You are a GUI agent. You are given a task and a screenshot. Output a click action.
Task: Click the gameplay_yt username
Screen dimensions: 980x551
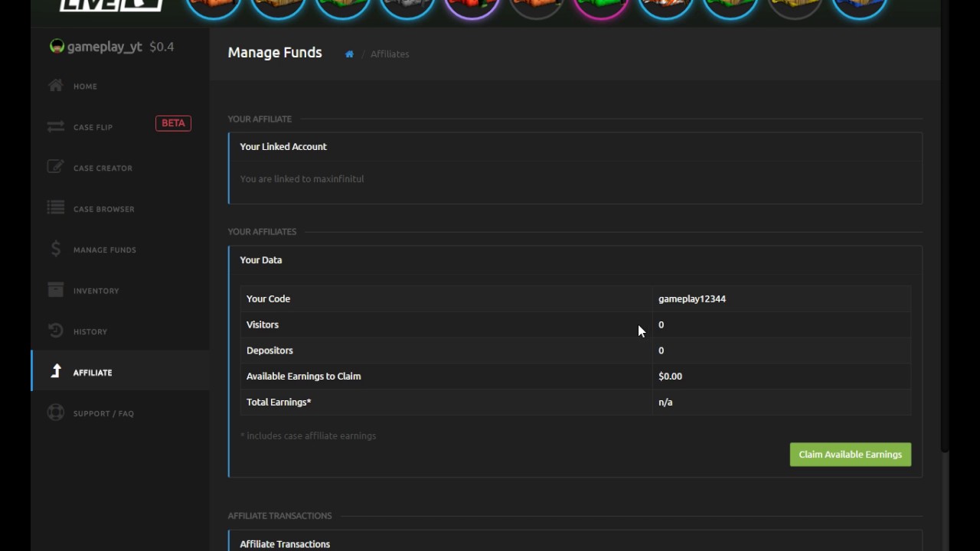(x=104, y=47)
